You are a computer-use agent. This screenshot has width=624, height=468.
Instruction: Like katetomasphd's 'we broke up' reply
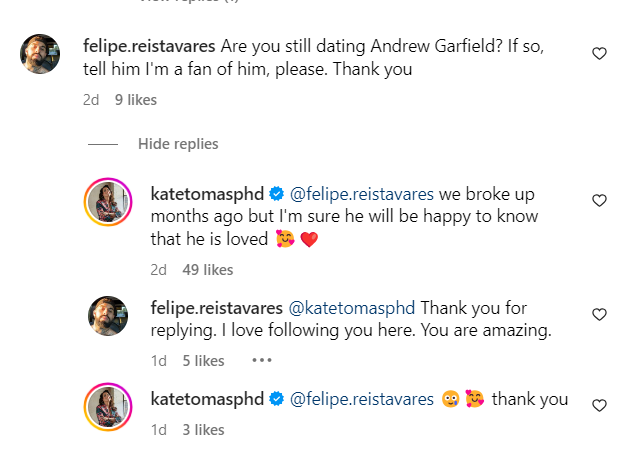pos(599,200)
